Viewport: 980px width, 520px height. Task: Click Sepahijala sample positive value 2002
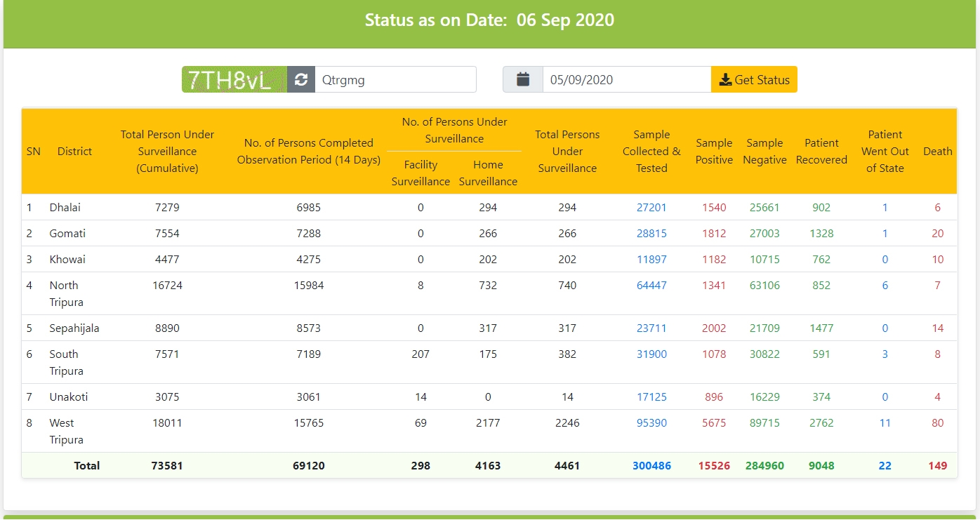point(714,328)
